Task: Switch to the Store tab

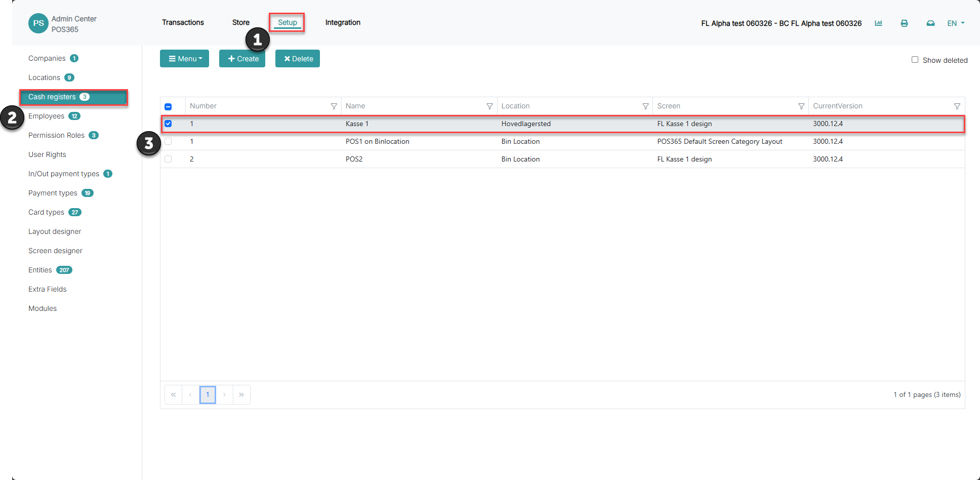Action: [241, 22]
